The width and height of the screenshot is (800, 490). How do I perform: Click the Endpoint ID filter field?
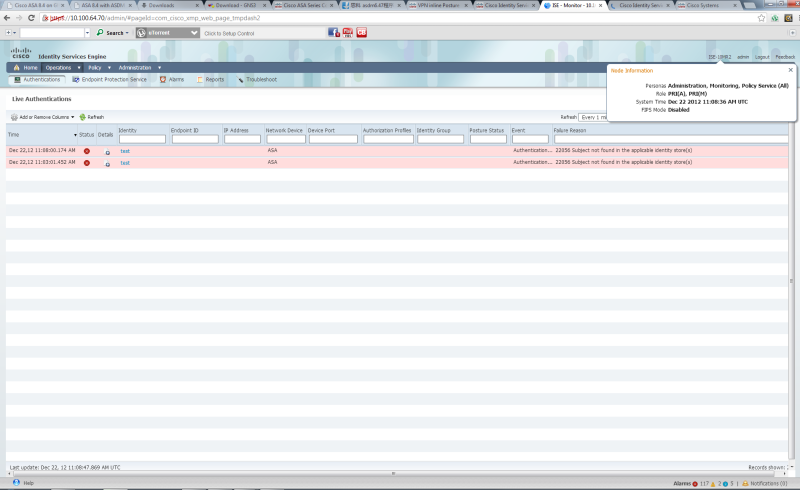[x=195, y=139]
